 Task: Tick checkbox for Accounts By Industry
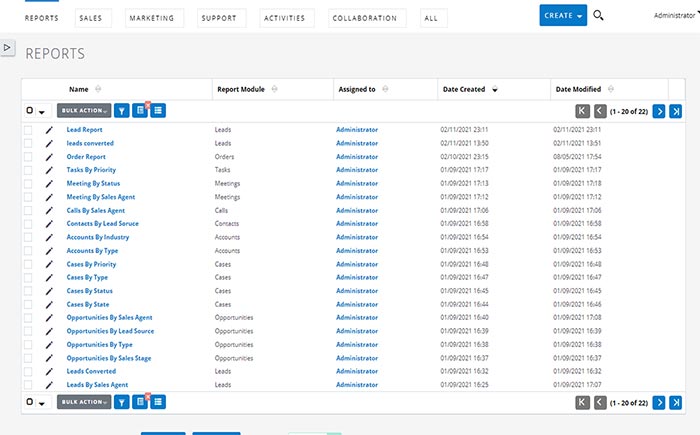tap(28, 237)
